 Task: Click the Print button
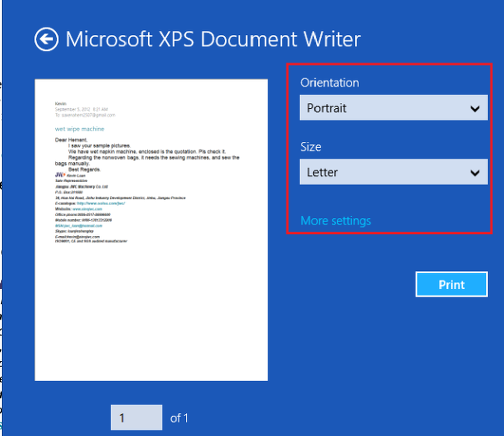click(x=451, y=284)
